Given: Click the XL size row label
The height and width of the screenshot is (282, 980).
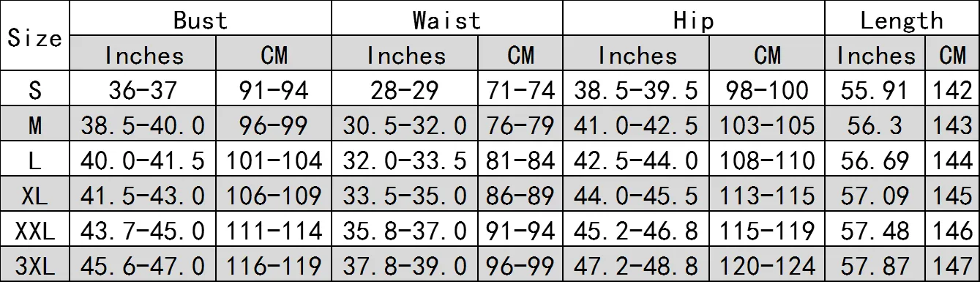Looking at the screenshot, I should (x=35, y=194).
